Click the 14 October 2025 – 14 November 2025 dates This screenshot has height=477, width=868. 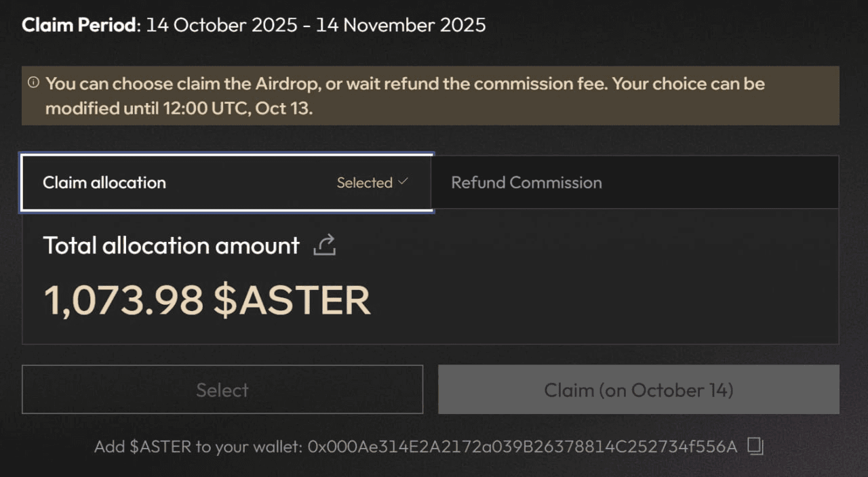(x=316, y=26)
